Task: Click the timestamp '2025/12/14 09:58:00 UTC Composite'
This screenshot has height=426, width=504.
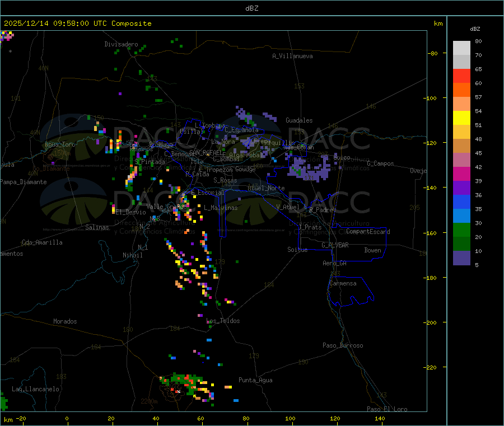Action: pos(77,24)
